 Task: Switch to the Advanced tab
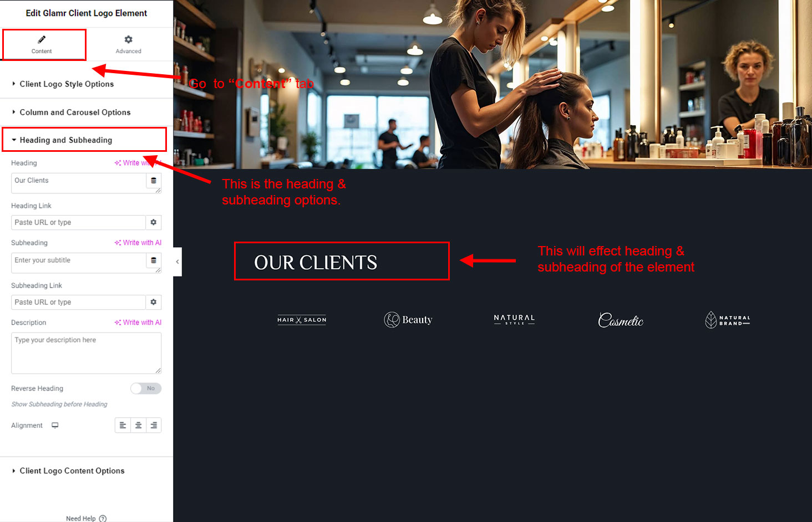click(129, 44)
